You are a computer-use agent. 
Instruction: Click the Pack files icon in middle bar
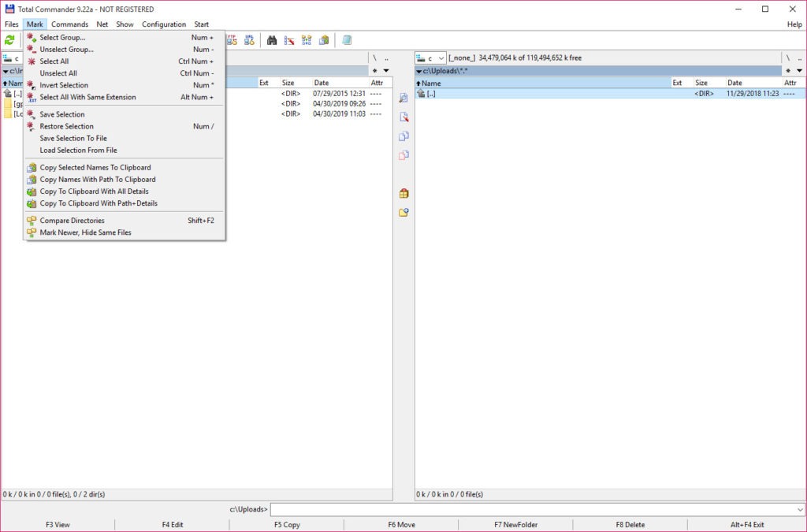403,193
